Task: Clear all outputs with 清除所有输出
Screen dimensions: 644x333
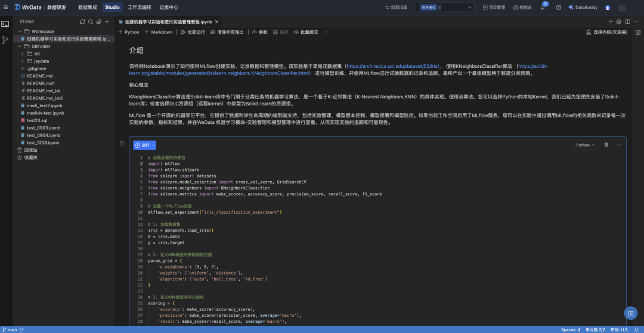Action: [x=227, y=32]
